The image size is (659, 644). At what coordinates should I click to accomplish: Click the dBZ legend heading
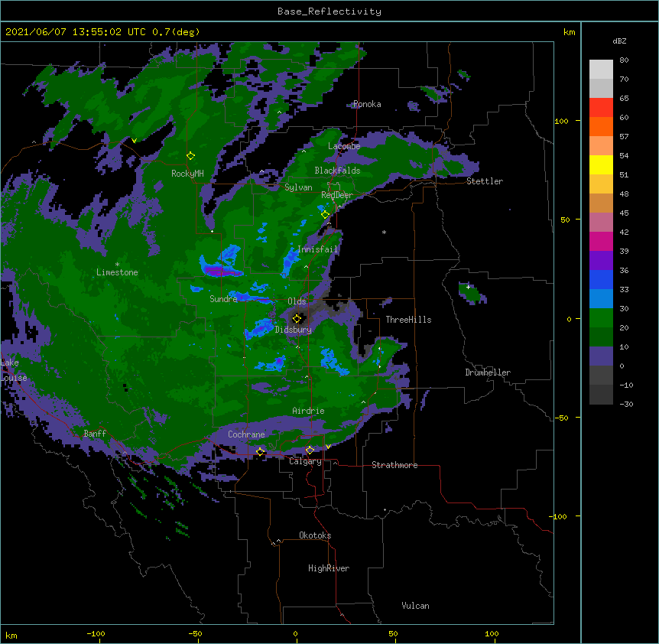tap(619, 41)
